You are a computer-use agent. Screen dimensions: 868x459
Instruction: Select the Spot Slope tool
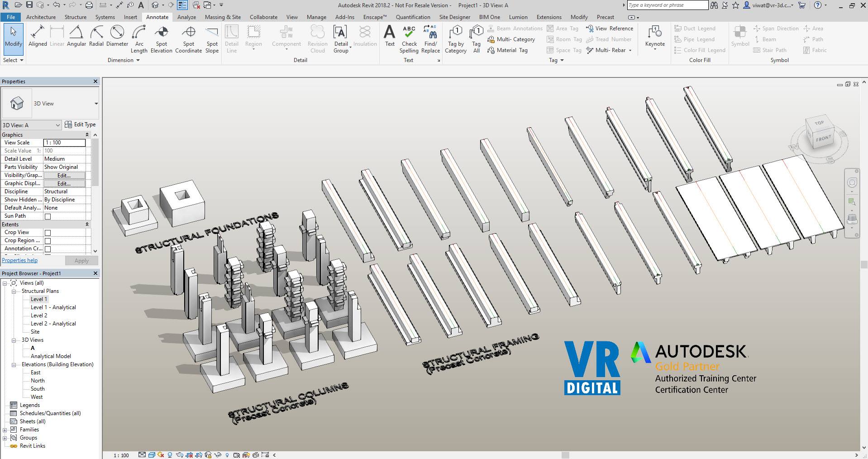(x=212, y=39)
